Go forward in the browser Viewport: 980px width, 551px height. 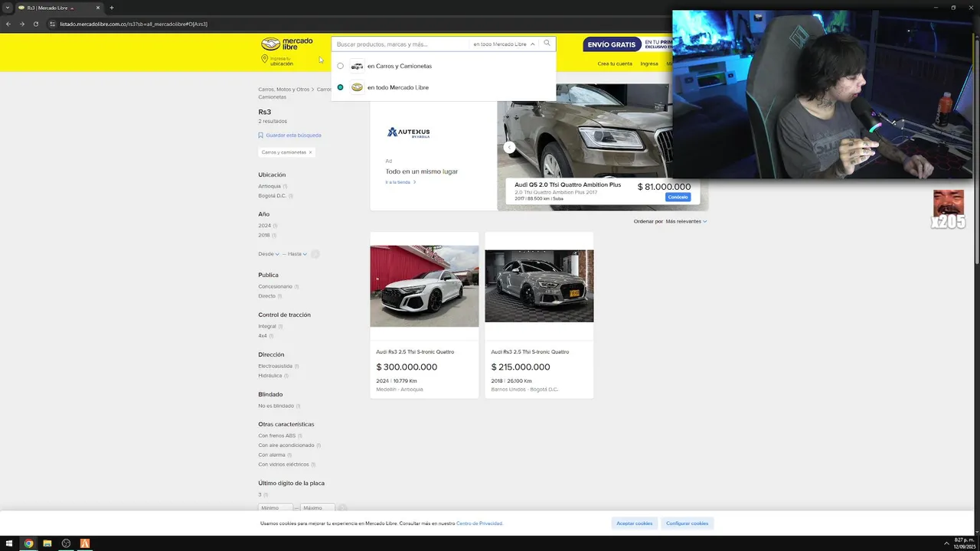pos(21,24)
